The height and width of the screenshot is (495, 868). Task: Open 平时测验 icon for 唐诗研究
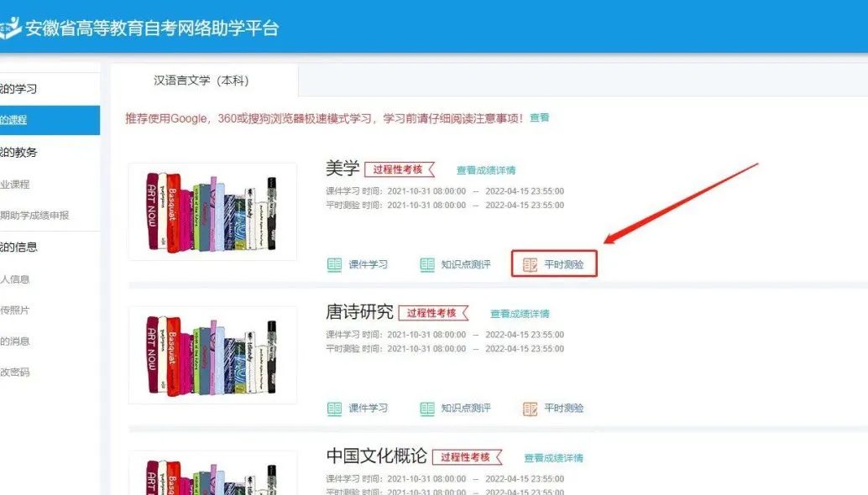point(530,409)
